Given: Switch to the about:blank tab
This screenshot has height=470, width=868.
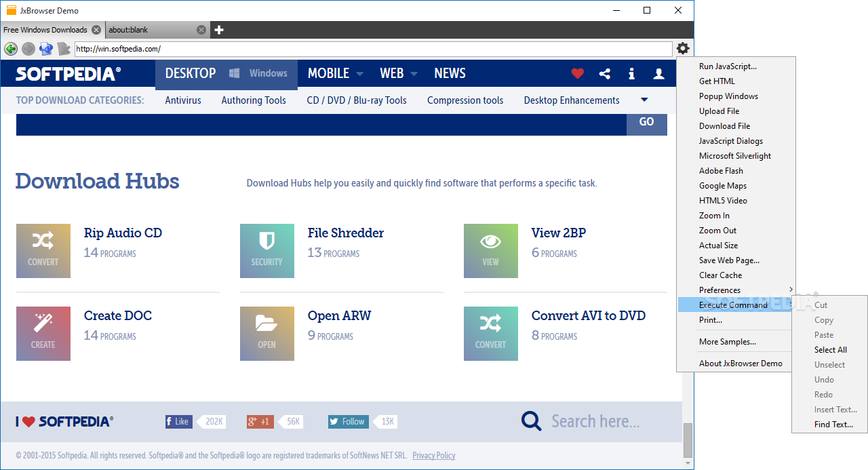Looking at the screenshot, I should coord(128,30).
